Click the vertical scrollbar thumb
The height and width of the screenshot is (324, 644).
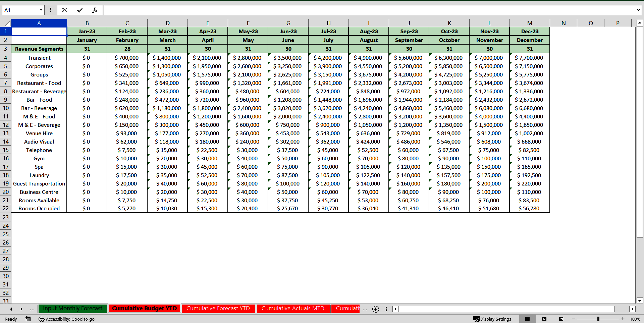point(640,132)
